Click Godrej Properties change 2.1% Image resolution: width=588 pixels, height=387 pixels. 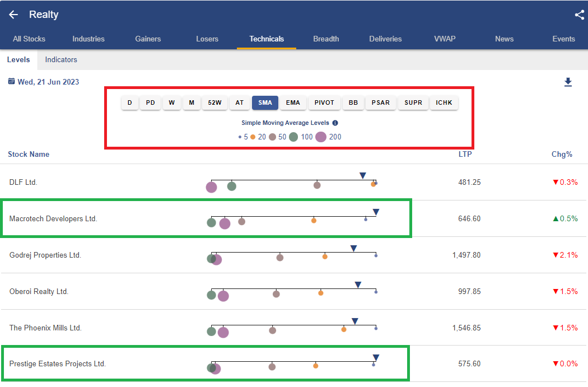tap(566, 255)
